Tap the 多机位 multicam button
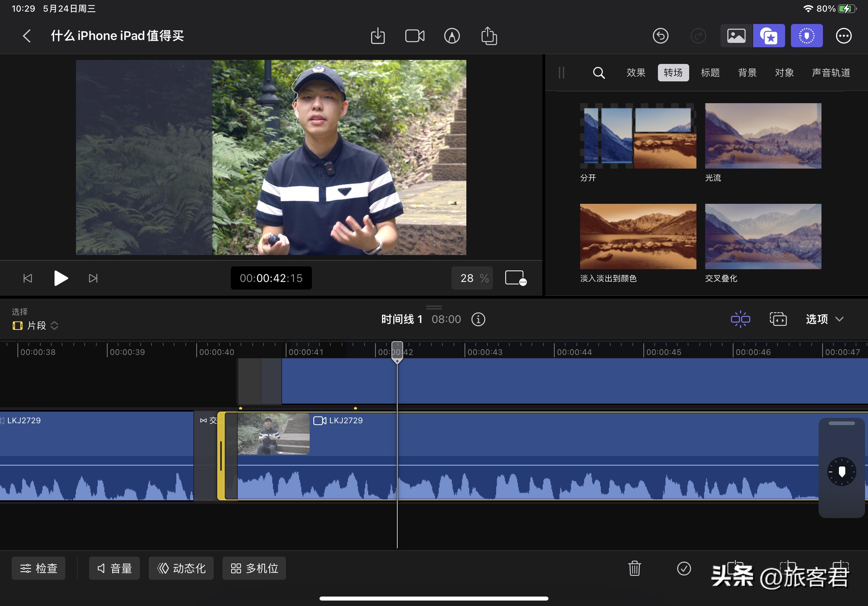This screenshot has width=868, height=606. [254, 568]
